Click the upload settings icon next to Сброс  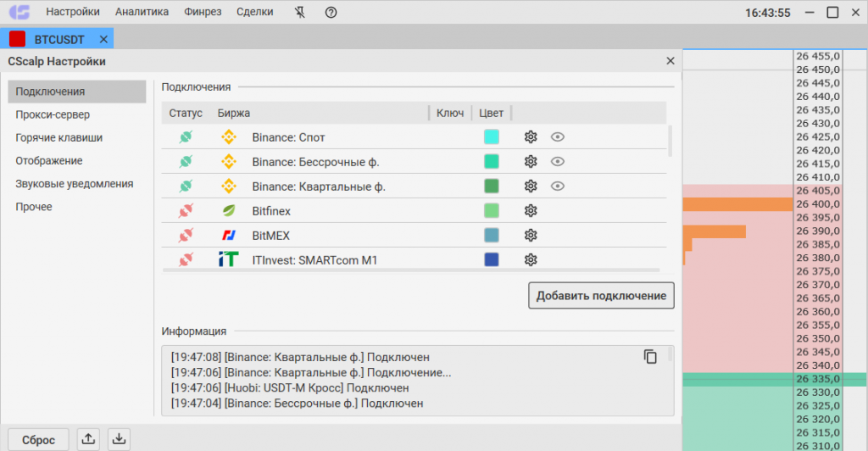(x=88, y=439)
